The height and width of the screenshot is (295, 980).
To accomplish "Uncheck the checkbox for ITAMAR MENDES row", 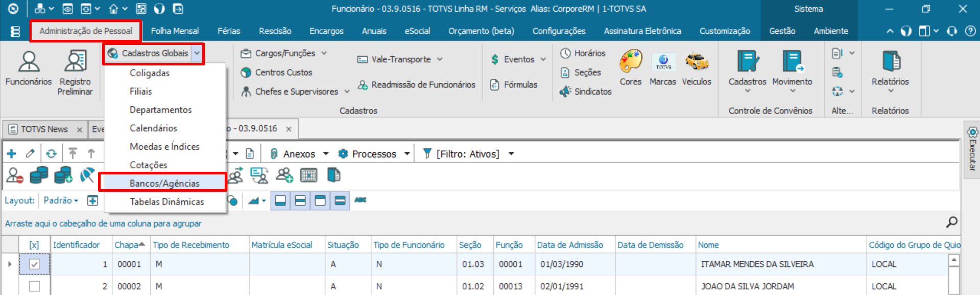I will click(34, 264).
